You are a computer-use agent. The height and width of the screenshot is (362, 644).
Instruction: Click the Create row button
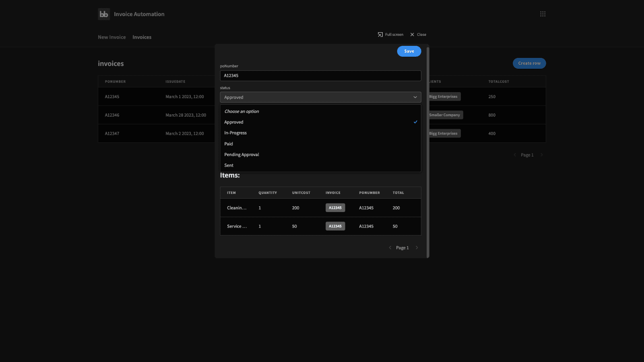[x=529, y=63]
